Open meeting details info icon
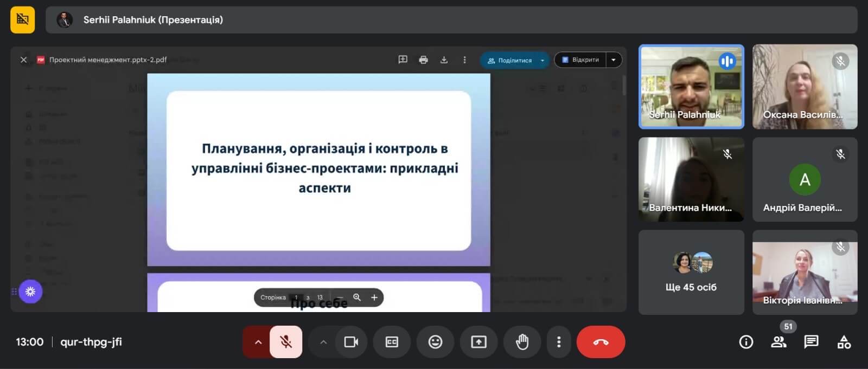Image resolution: width=868 pixels, height=369 pixels. tap(746, 342)
